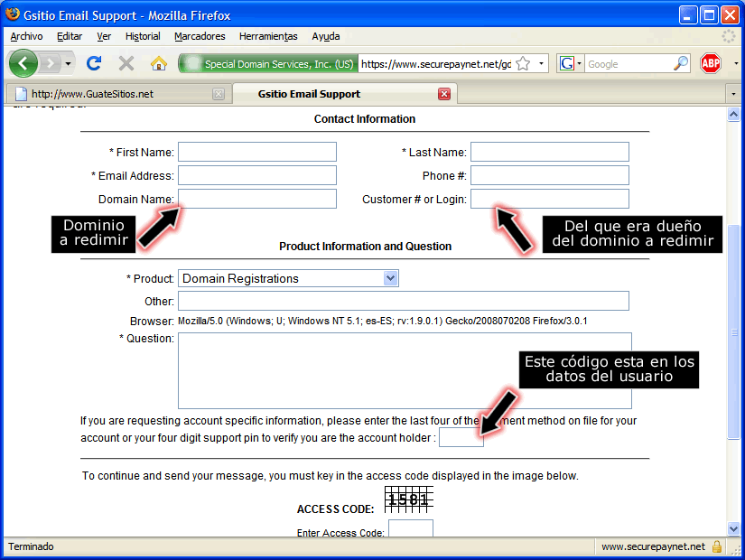745x560 pixels.
Task: Click the Email Address input field
Action: click(257, 175)
